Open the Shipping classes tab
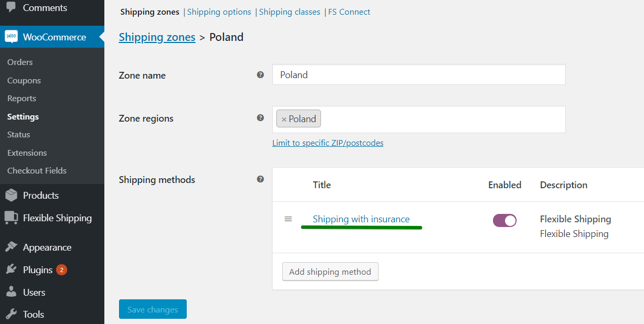The image size is (644, 324). point(289,12)
